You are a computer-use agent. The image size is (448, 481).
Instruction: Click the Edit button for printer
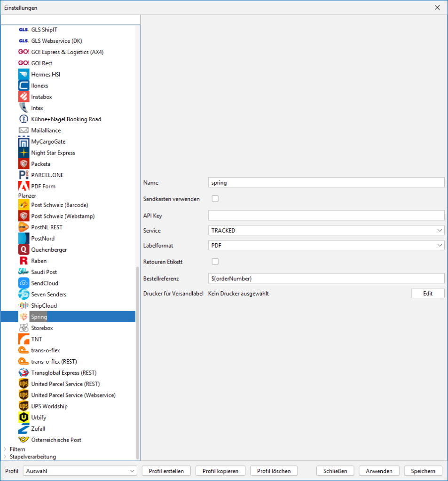coord(427,294)
